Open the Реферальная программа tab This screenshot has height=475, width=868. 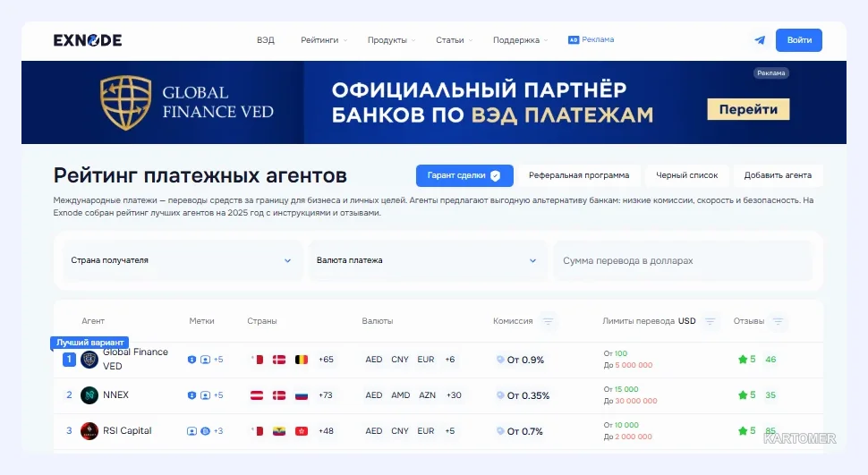point(579,175)
